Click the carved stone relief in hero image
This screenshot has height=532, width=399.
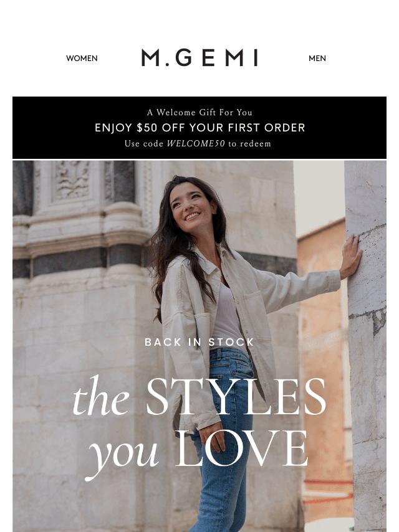(72, 180)
